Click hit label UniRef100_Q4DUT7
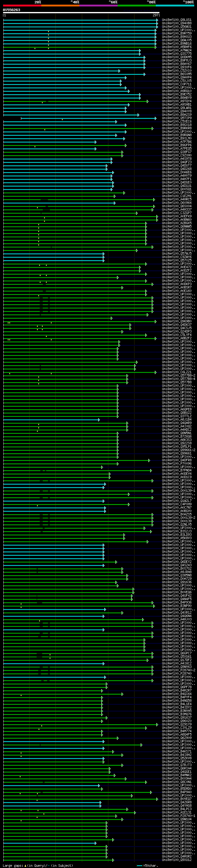Viewport: 197px width, 868px height. point(176,165)
